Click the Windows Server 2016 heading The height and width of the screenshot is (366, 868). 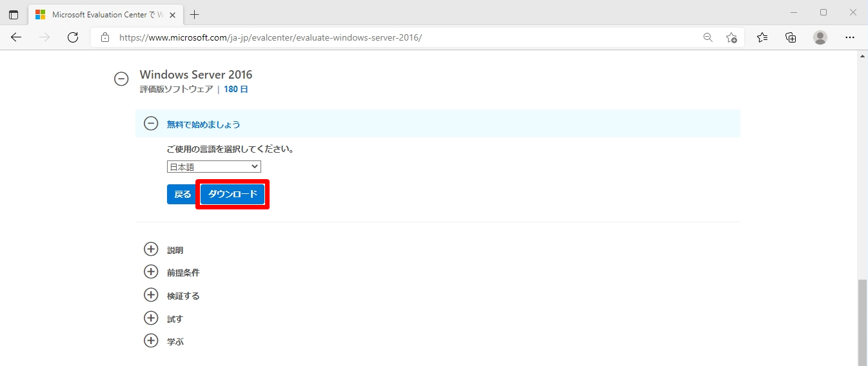(x=196, y=75)
